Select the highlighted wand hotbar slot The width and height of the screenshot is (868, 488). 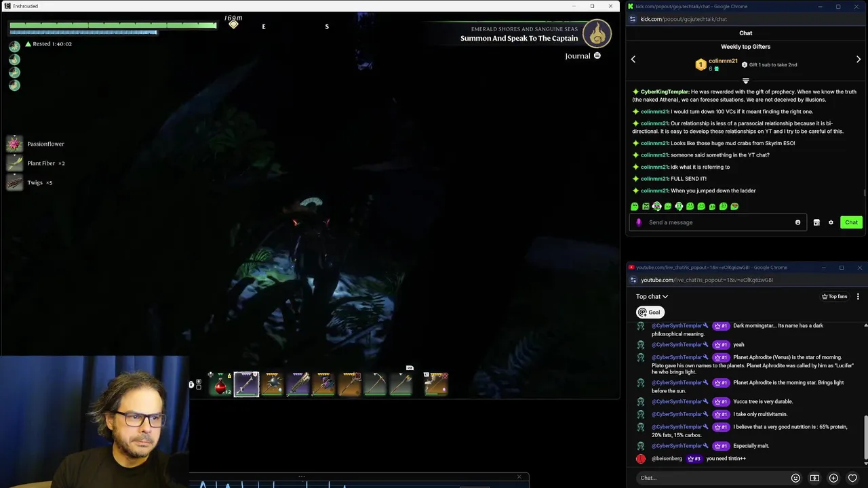click(x=246, y=384)
